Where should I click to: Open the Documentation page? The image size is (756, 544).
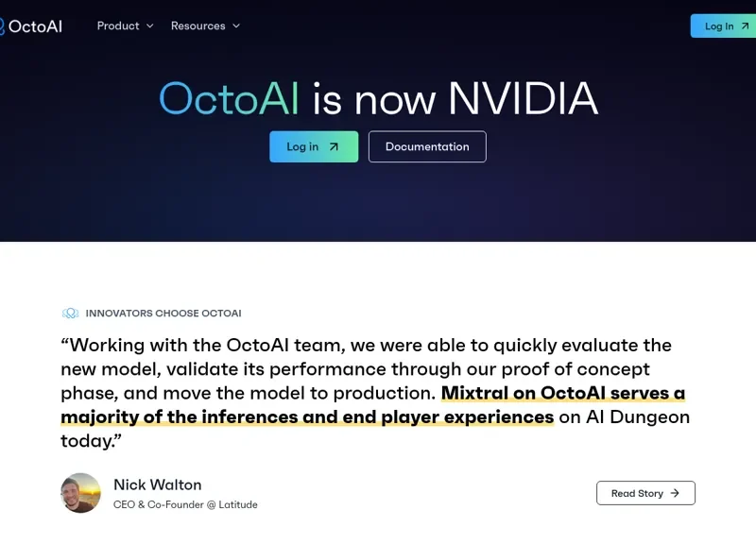(427, 147)
